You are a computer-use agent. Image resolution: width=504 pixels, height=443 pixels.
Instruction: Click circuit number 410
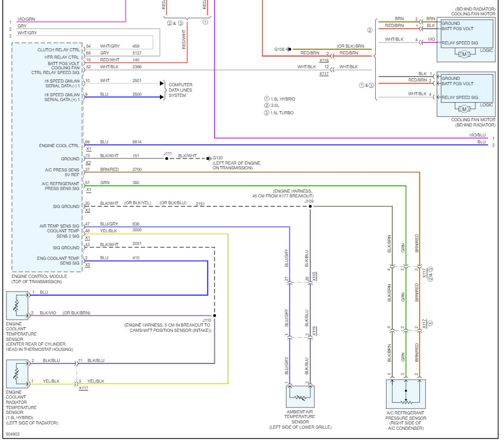136,258
